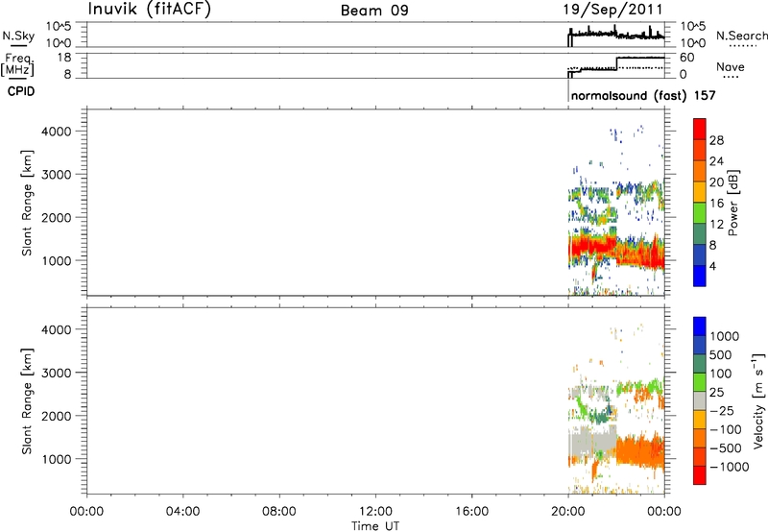The image size is (768, 532).
Task: Click the '08:00' time axis tick label
Action: click(279, 512)
